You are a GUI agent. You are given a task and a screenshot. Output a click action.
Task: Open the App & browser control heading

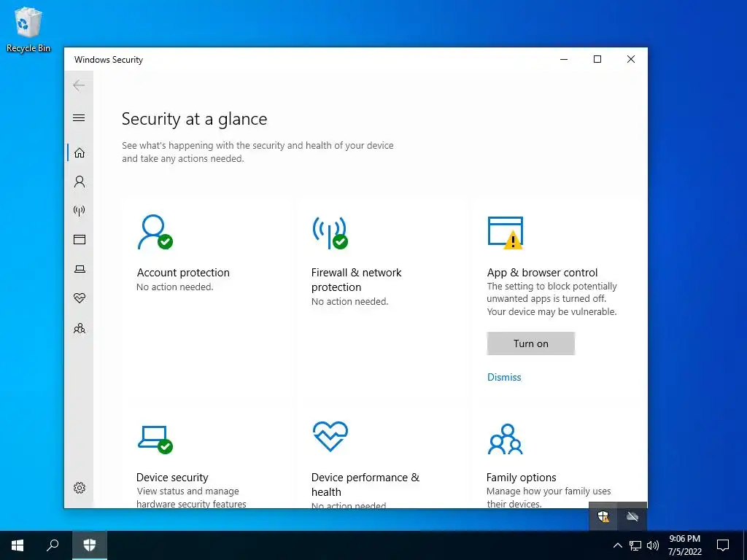pyautogui.click(x=542, y=273)
